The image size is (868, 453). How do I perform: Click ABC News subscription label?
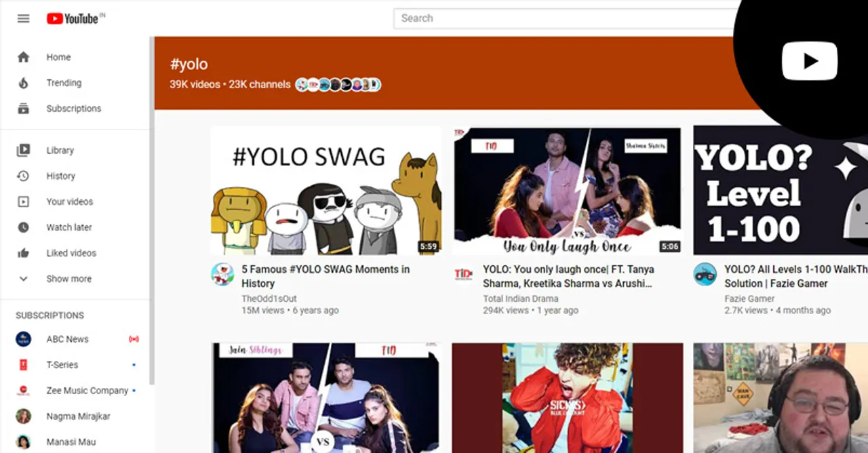pyautogui.click(x=67, y=339)
